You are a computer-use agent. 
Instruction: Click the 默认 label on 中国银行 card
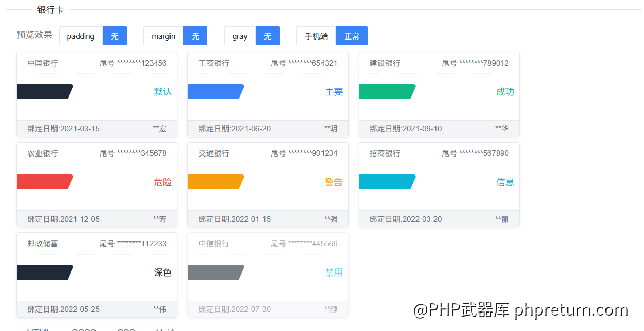pyautogui.click(x=163, y=92)
